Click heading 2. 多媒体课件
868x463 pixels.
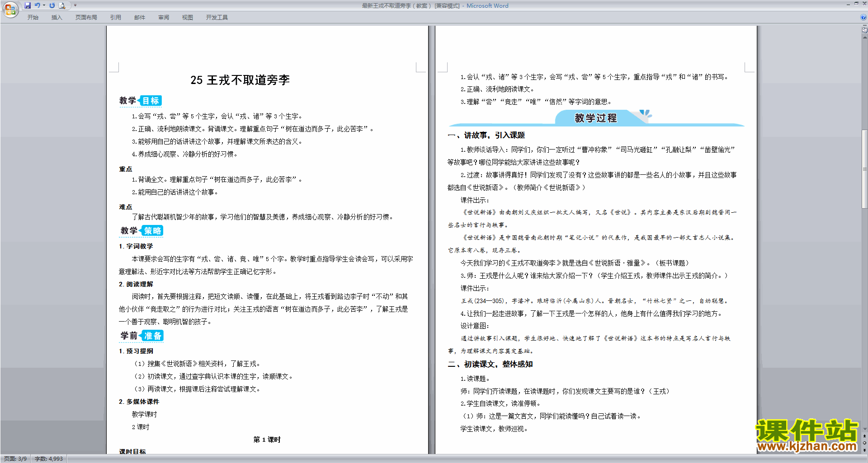[x=139, y=402]
